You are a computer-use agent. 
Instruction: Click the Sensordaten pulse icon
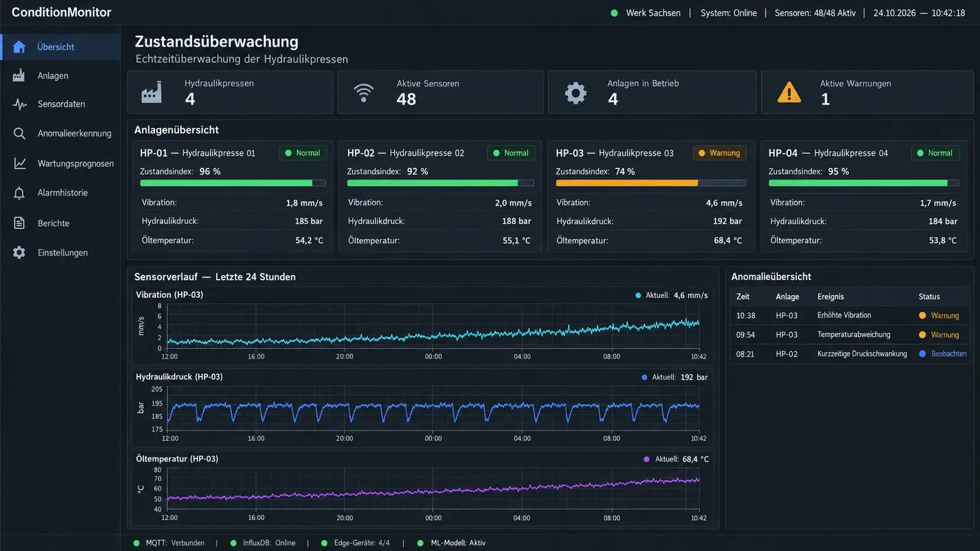click(x=19, y=104)
